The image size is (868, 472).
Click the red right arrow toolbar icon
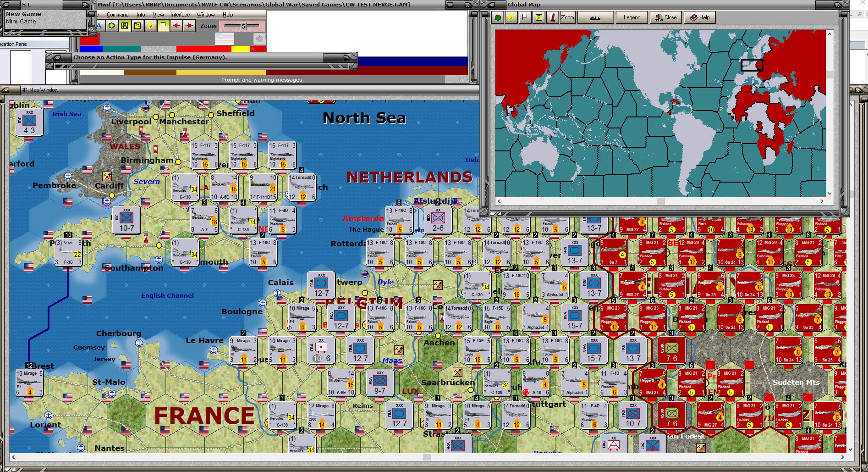[189, 26]
